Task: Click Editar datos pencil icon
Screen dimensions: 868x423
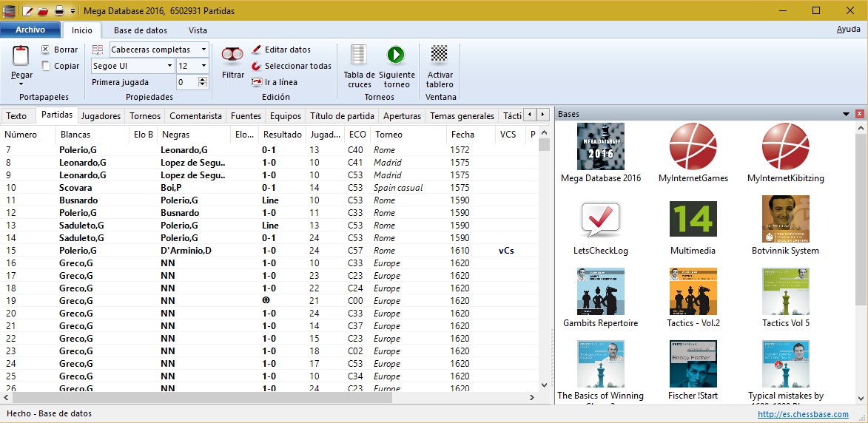Action: tap(256, 50)
